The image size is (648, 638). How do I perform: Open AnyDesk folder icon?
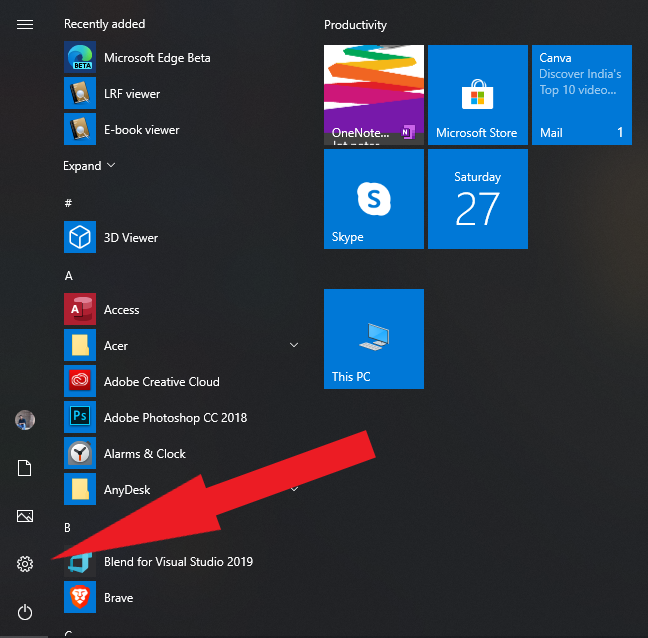(x=80, y=489)
